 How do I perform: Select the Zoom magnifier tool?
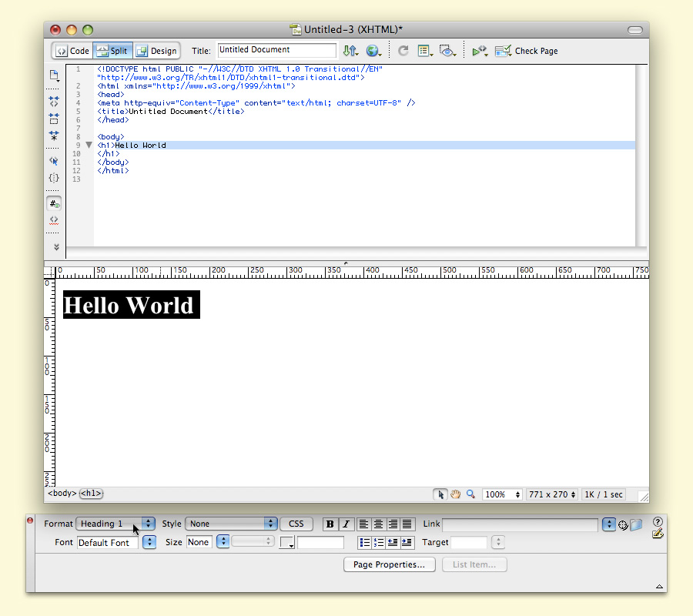coord(470,494)
